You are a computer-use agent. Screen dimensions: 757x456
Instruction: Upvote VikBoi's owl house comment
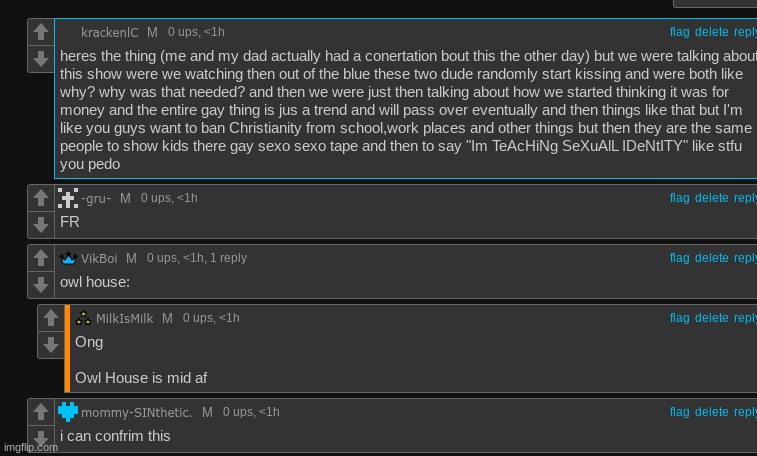click(41, 258)
